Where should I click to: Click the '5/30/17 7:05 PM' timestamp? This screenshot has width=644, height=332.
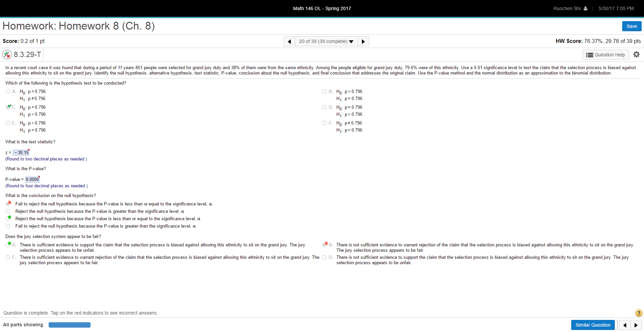tap(616, 8)
